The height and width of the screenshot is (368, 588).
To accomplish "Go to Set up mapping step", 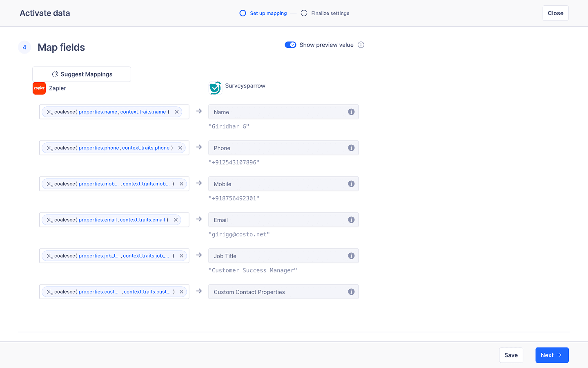I will [x=263, y=13].
